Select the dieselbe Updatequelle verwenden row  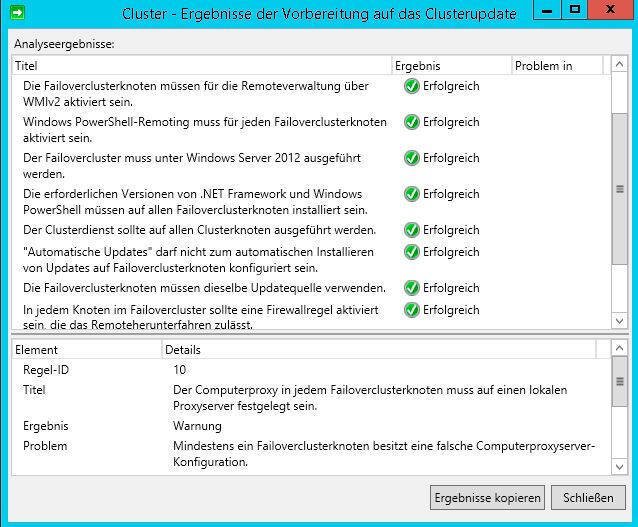311,288
